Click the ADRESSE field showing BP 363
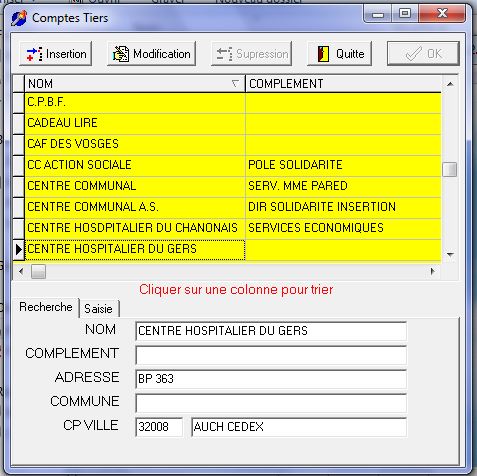The height and width of the screenshot is (476, 477). point(271,379)
